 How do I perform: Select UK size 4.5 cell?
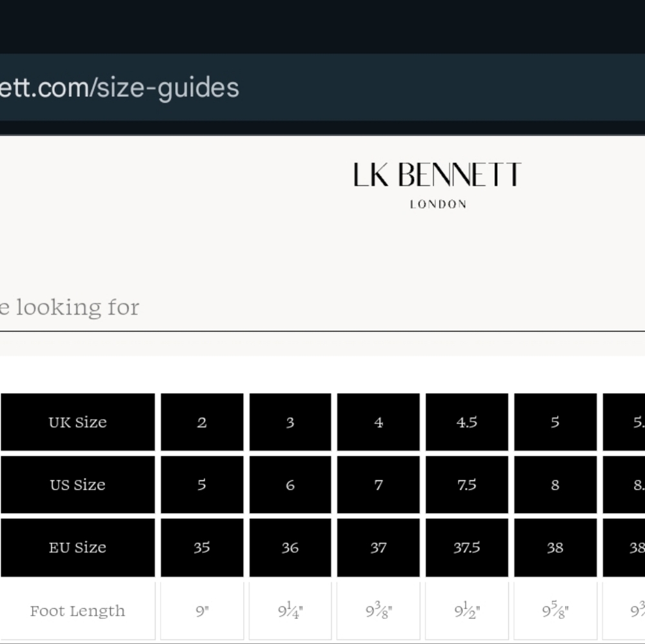point(467,422)
